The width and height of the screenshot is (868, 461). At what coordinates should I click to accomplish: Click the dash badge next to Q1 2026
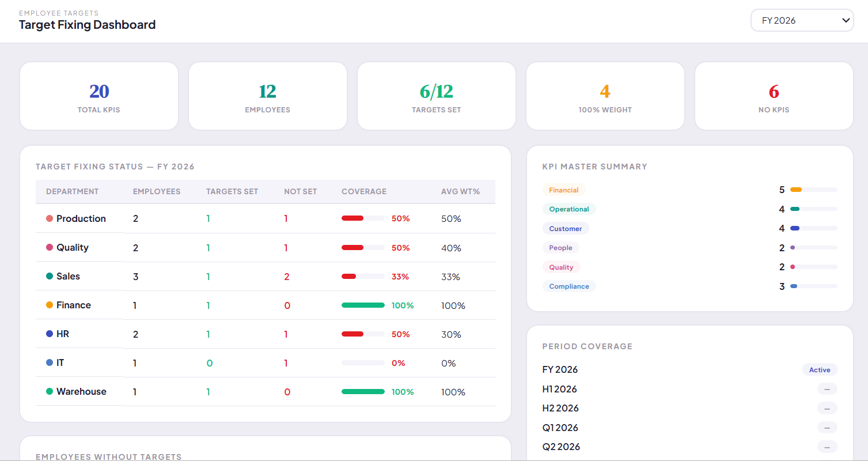827,428
